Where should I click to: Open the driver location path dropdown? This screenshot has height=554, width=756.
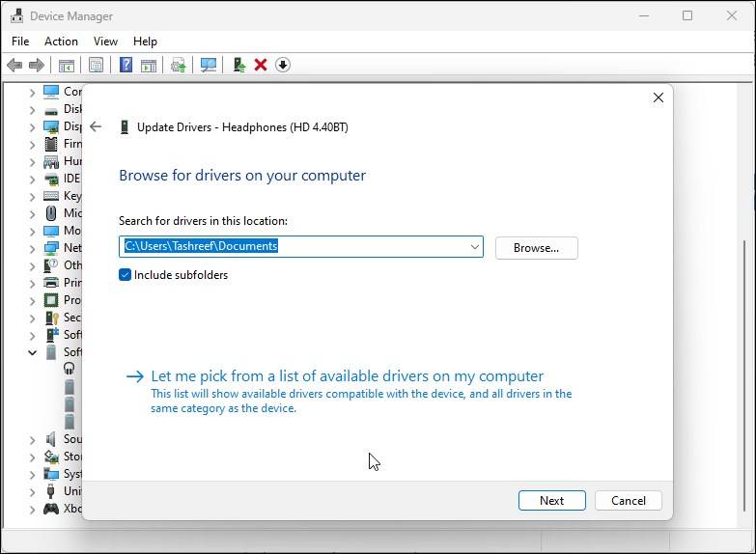coord(474,247)
